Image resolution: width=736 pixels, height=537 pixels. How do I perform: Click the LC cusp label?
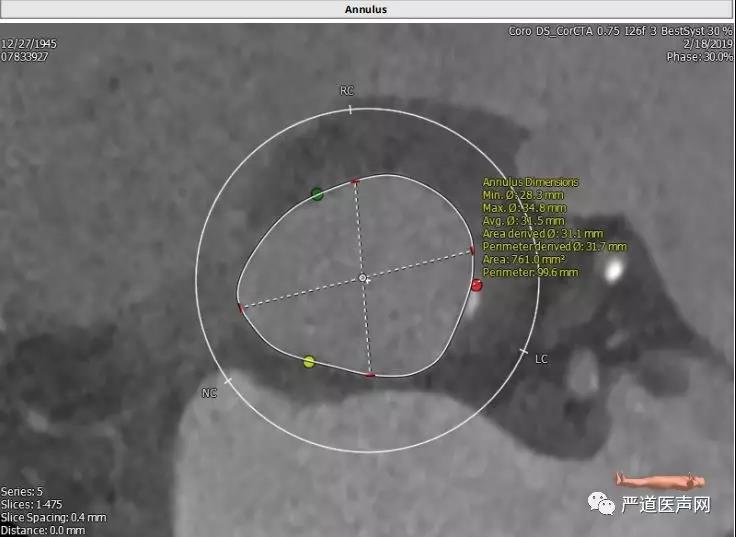pyautogui.click(x=541, y=358)
